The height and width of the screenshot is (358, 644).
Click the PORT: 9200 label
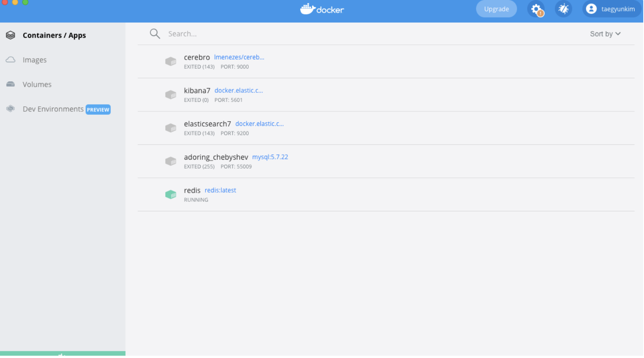click(235, 133)
